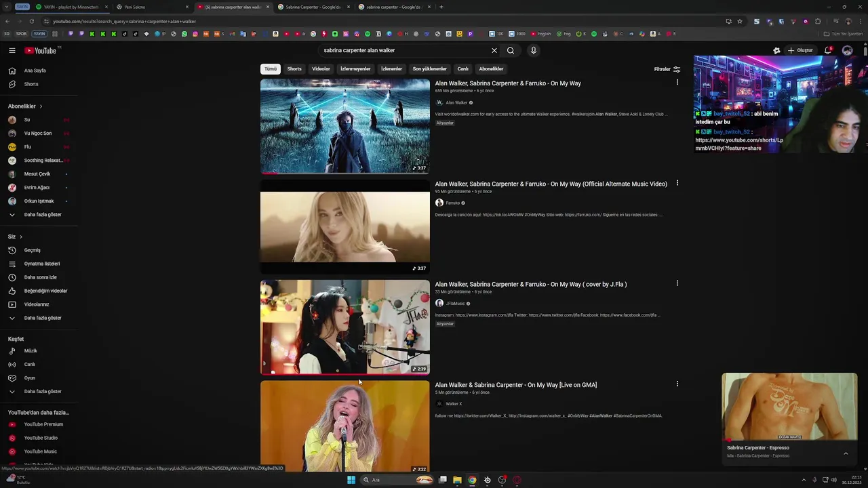Screen dimensions: 868x488
Task: Click the icon left of Oluştur
Action: pyautogui.click(x=776, y=50)
